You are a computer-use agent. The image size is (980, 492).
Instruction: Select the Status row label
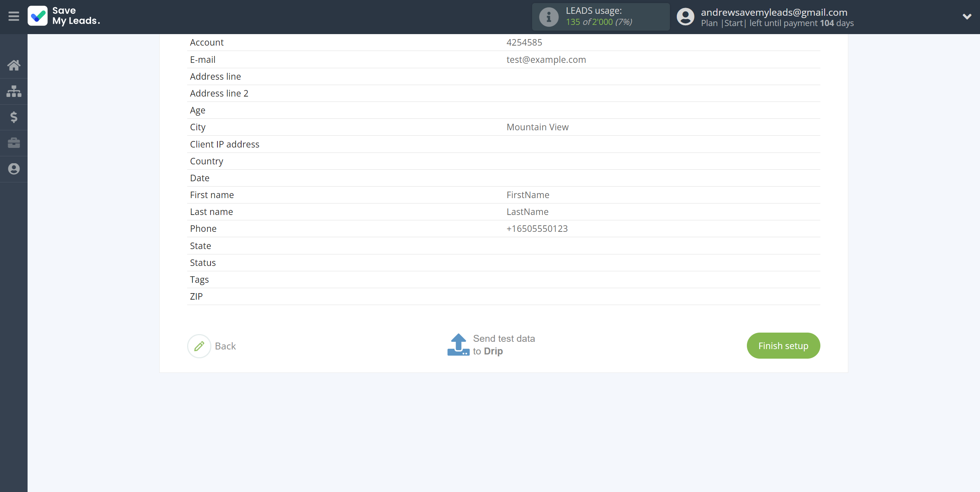[203, 262]
